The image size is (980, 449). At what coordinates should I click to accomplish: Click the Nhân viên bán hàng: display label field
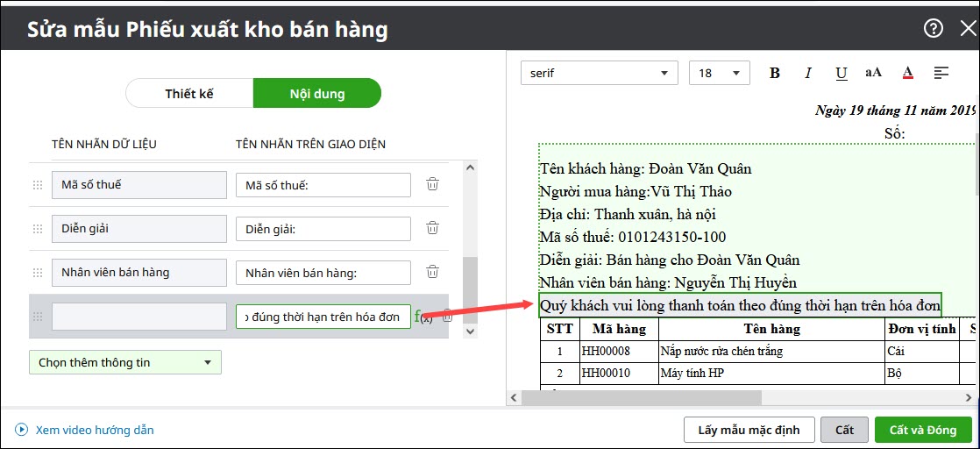323,274
